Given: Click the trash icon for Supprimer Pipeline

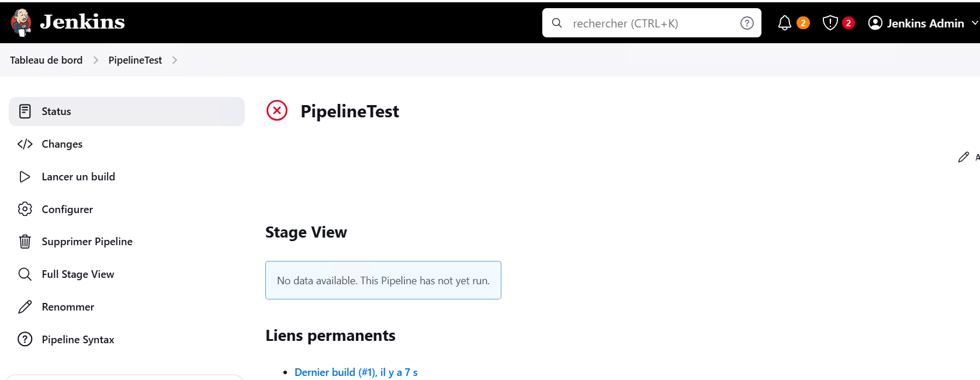Looking at the screenshot, I should 25,242.
